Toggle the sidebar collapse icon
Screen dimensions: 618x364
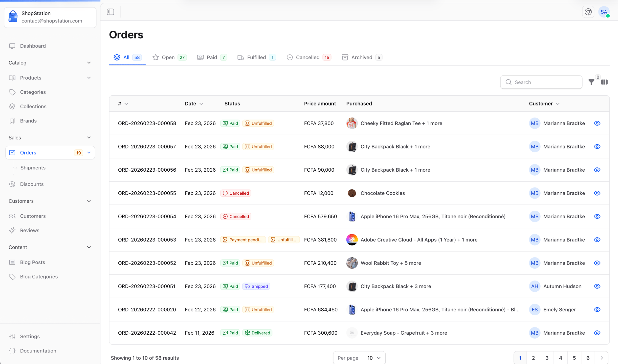110,12
